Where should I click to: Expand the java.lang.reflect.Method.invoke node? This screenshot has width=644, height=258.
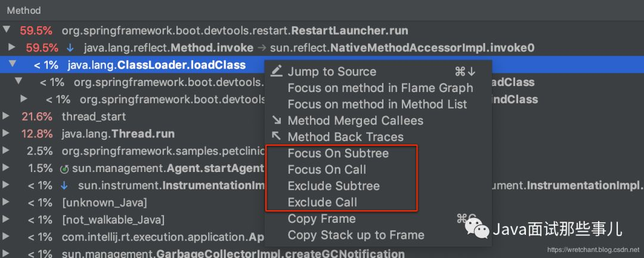point(12,47)
